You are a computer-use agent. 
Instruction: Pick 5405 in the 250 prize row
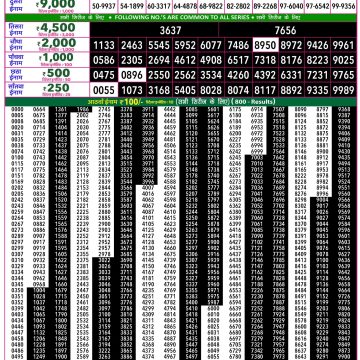click(x=185, y=90)
